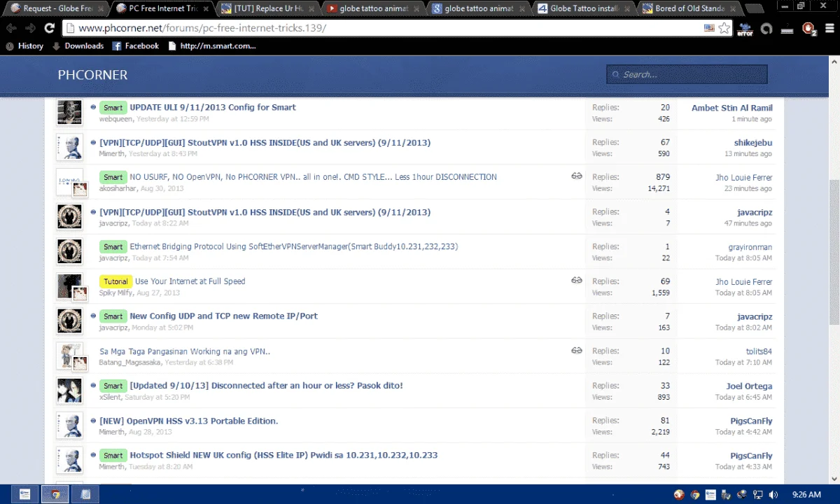This screenshot has width=840, height=504.
Task: Click webqueen's avatar thumbnail
Action: click(69, 113)
